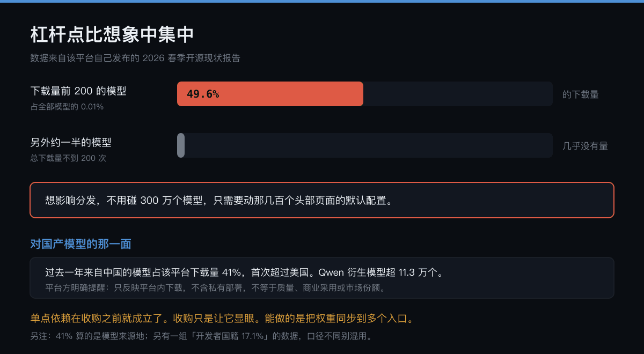Click the footnote starting 另注：41%

[x=201, y=337]
